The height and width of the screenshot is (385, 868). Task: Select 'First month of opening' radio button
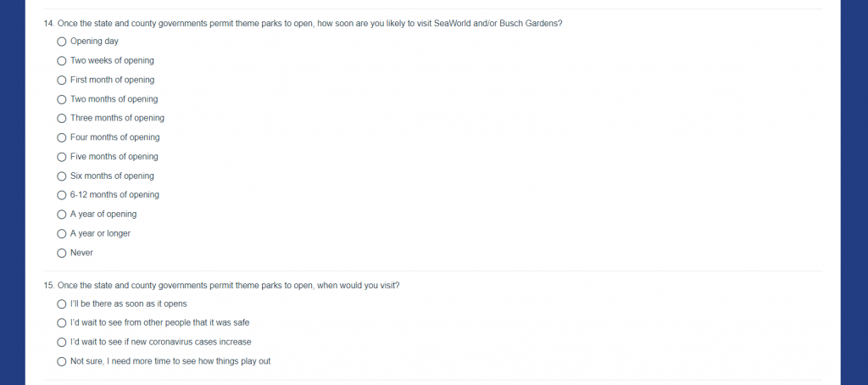61,81
